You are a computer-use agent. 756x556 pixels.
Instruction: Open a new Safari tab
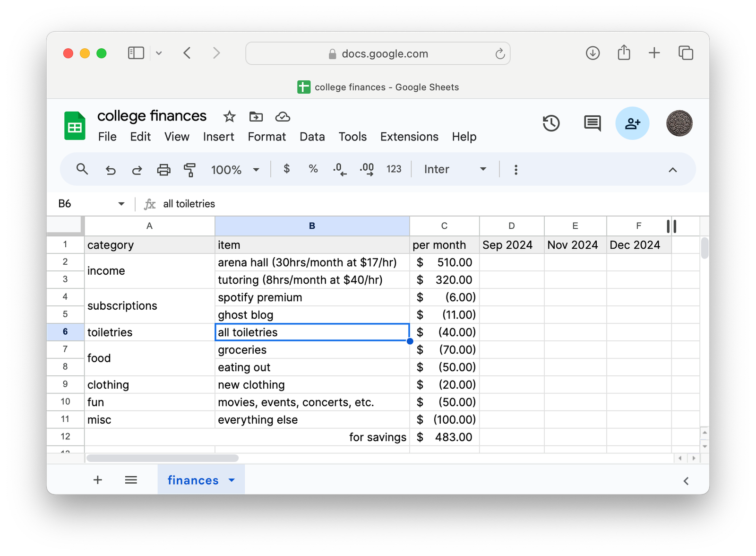tap(654, 53)
